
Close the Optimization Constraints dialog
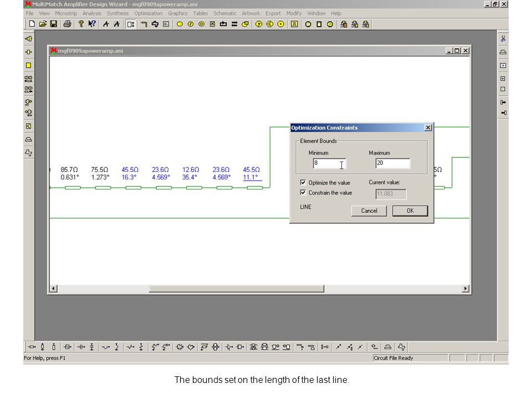[428, 127]
